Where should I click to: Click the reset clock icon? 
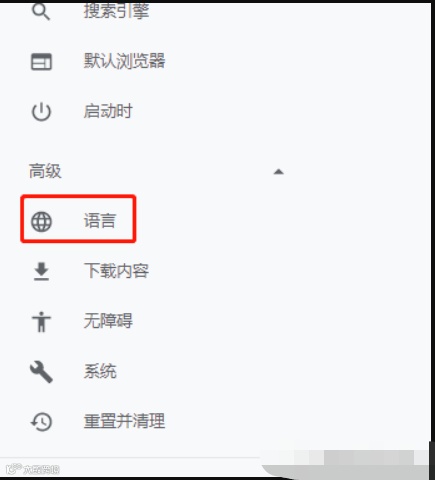[41, 422]
